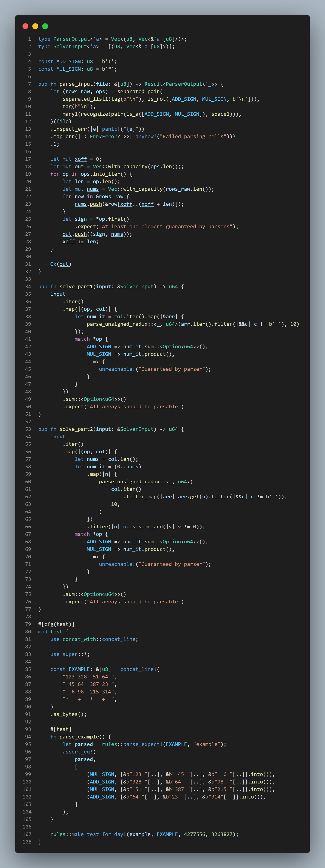Click the 'assert_eq!' macro on line 96
This screenshot has width=325, height=868.
click(x=78, y=752)
